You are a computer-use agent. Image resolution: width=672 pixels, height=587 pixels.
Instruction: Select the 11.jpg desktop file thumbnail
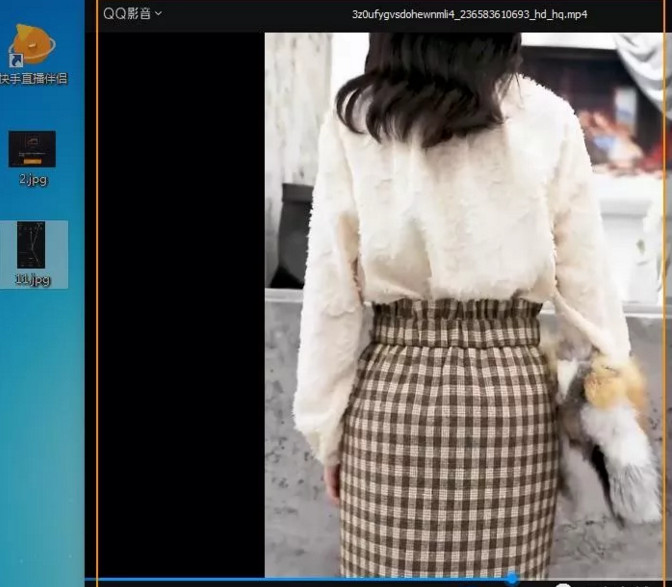(x=31, y=245)
